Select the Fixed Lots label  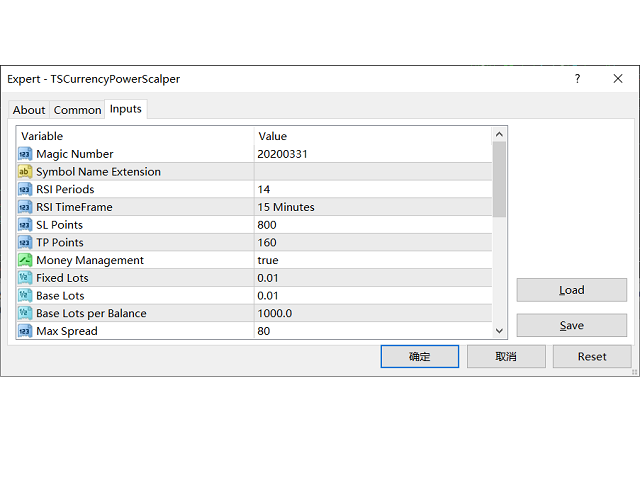[62, 278]
